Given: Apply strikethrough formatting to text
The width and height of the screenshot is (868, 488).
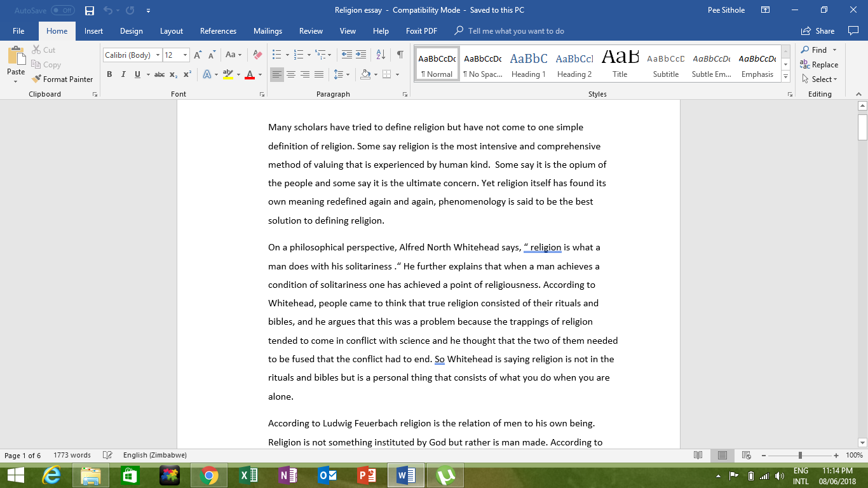Looking at the screenshot, I should click(x=158, y=74).
